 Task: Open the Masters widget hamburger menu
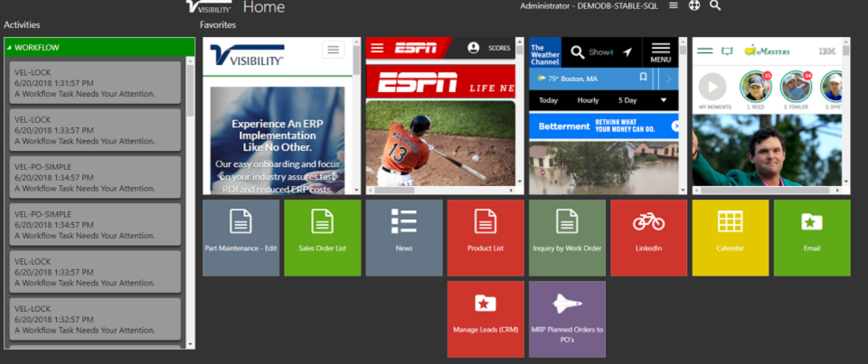(x=704, y=51)
